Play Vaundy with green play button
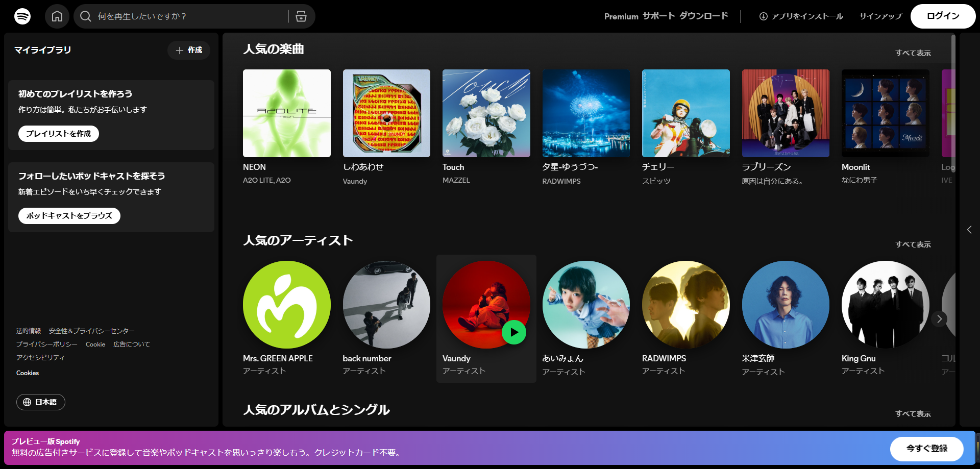Screen dimensions: 980x469 (x=514, y=332)
